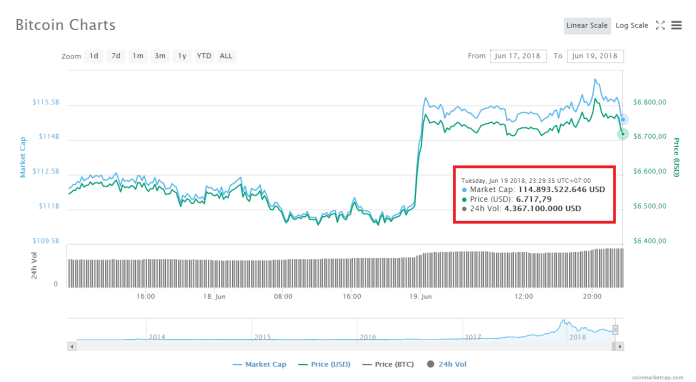Click the $115.5B axis label

[46, 102]
